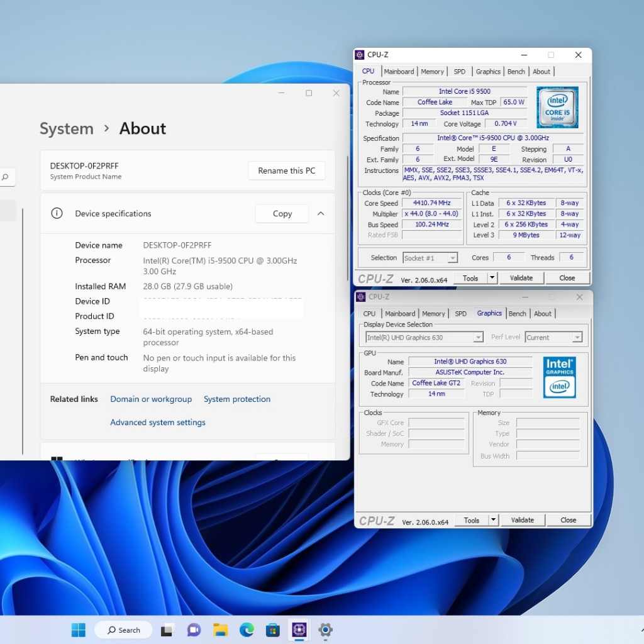Click the Search box on the taskbar

[124, 630]
